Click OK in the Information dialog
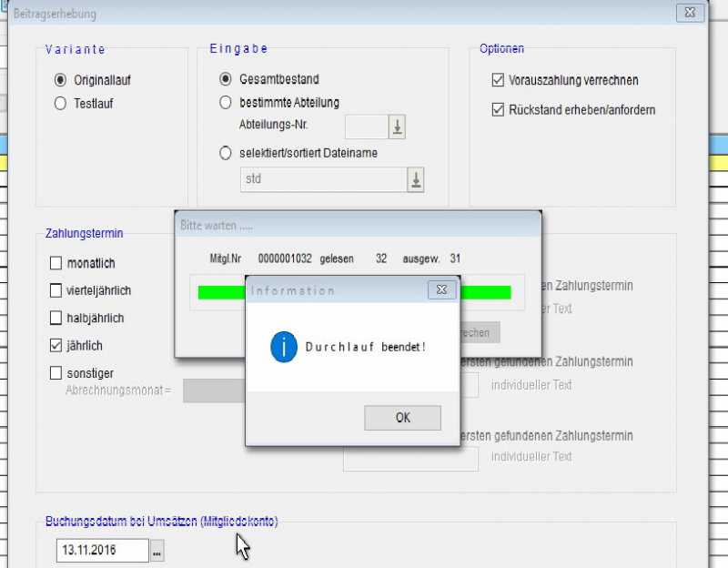728x568 pixels. pyautogui.click(x=402, y=418)
